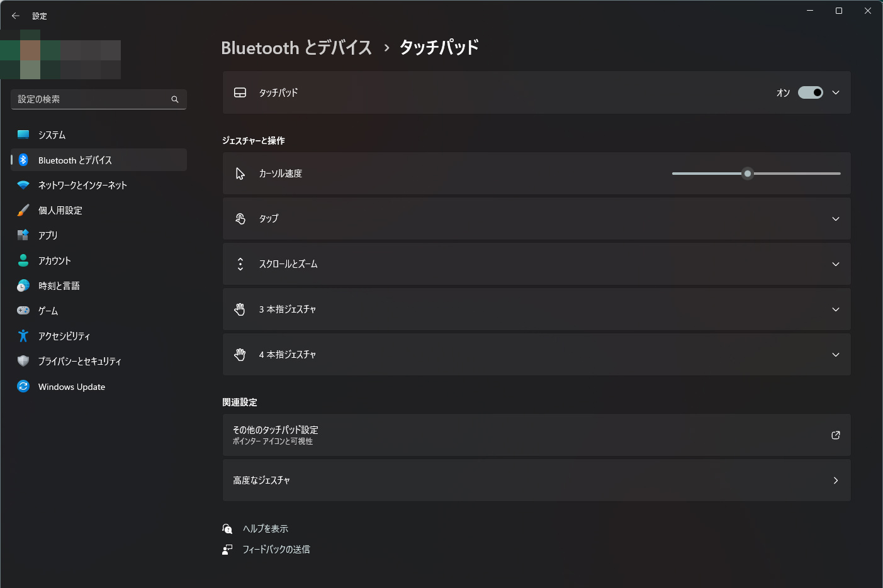
Task: Click the ヘルプを表示 link
Action: pos(266,529)
